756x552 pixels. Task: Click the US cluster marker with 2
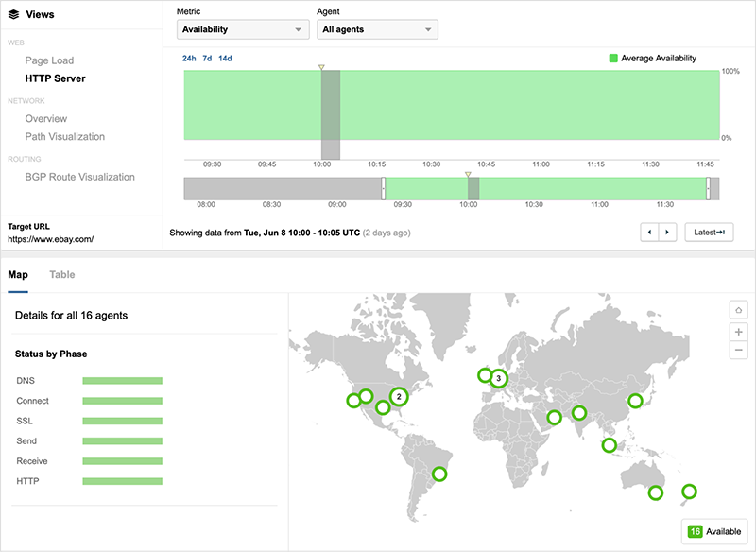click(x=399, y=396)
